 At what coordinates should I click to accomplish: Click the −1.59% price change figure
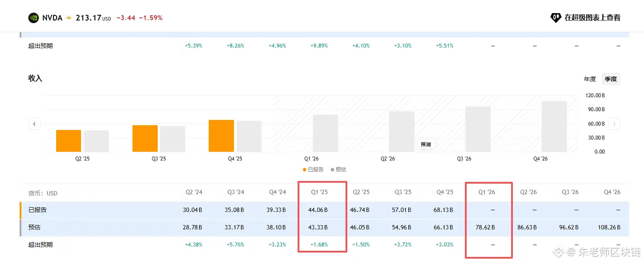[x=150, y=18]
